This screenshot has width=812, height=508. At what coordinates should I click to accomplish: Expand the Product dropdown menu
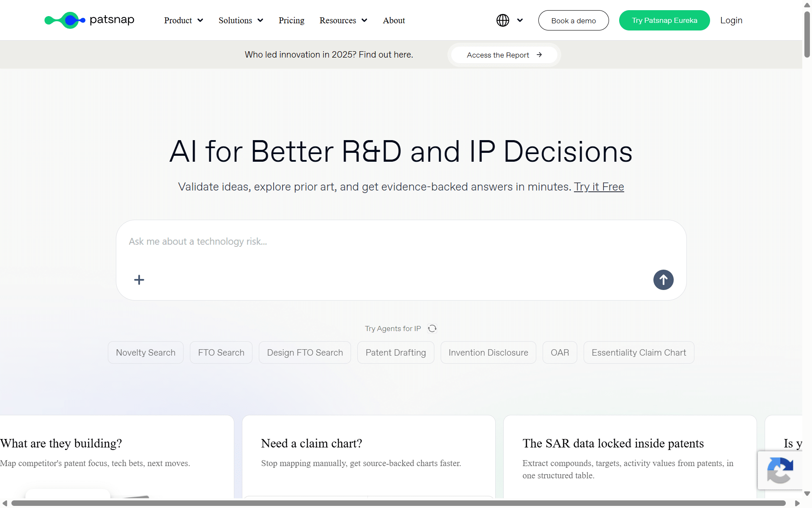184,20
